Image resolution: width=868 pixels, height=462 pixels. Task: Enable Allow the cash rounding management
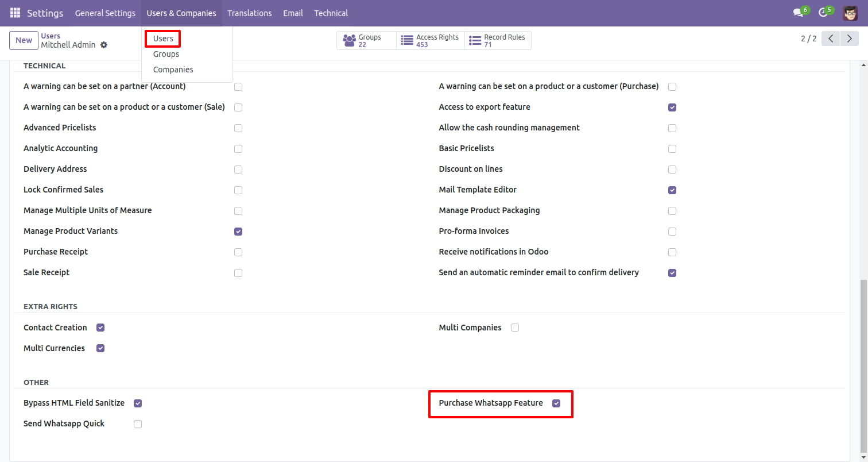click(672, 128)
